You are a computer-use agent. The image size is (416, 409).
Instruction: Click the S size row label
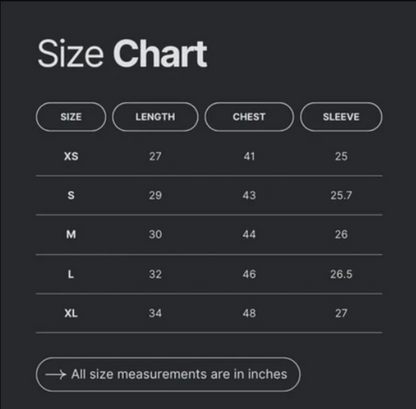coord(71,195)
